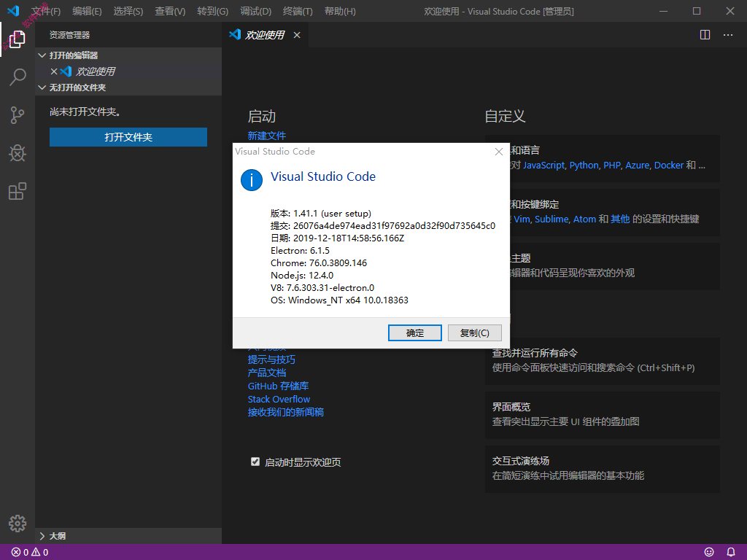Click the 资源管理器 panel title

pyautogui.click(x=69, y=35)
